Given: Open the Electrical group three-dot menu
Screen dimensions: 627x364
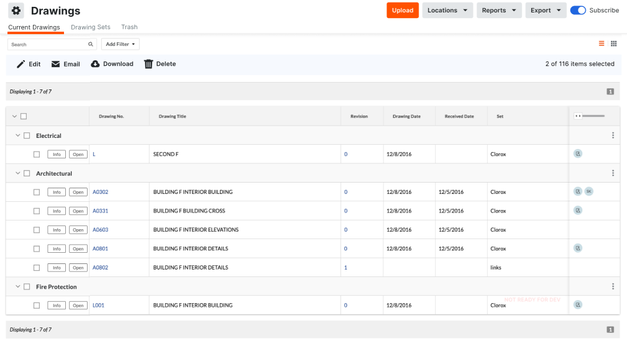Looking at the screenshot, I should 613,135.
